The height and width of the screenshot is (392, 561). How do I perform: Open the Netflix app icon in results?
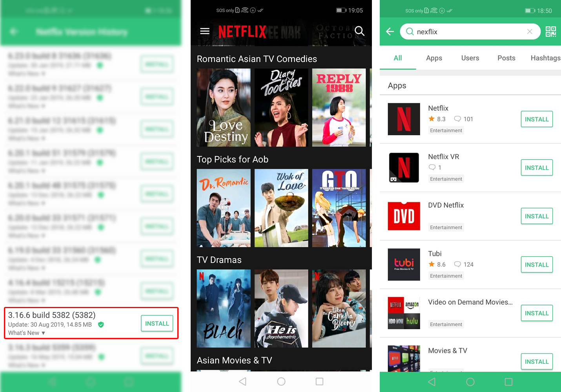click(x=404, y=119)
